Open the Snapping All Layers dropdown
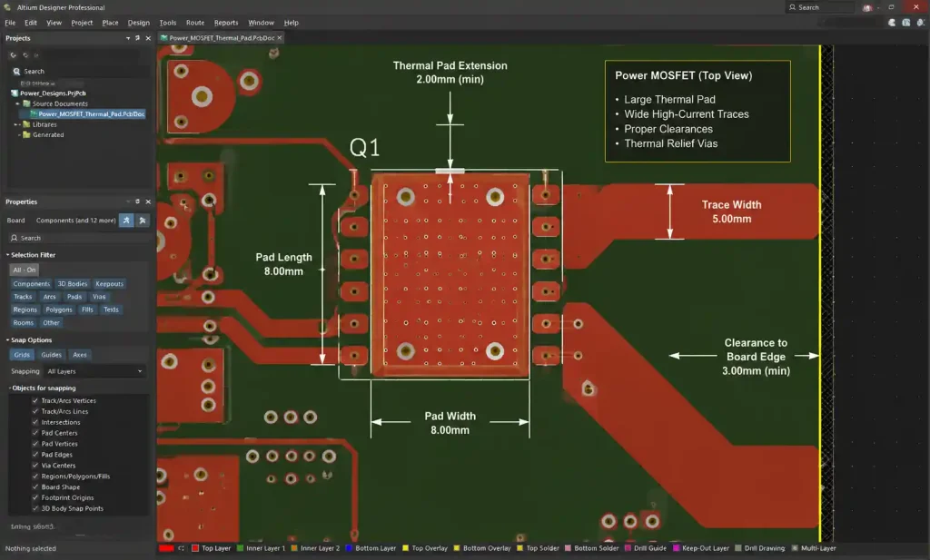 coord(94,371)
